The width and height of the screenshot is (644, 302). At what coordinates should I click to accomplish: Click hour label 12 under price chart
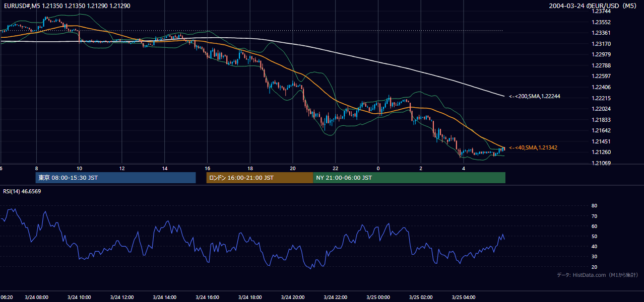[x=122, y=168]
